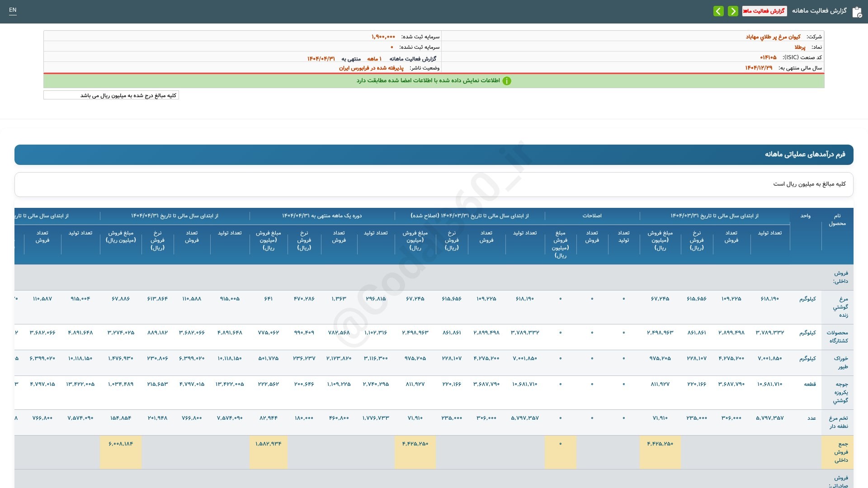Click the symbol name پرطلا

pos(800,47)
